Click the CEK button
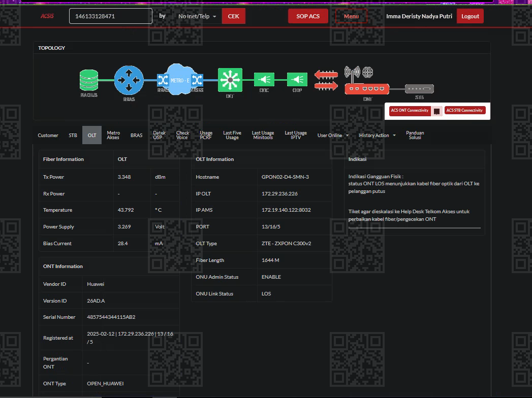The height and width of the screenshot is (398, 532). click(233, 16)
